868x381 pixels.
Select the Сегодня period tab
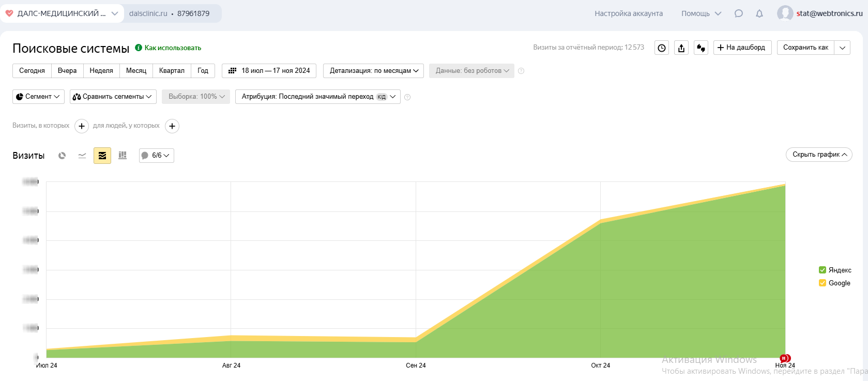pos(32,71)
